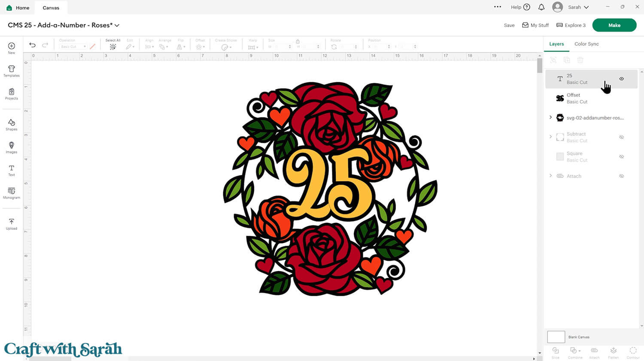Select the Text tool in sidebar

(12, 170)
